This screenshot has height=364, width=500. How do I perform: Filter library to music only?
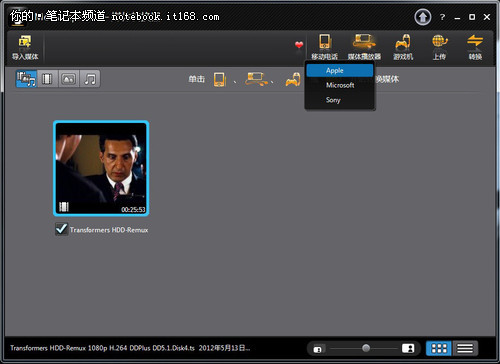pyautogui.click(x=90, y=79)
